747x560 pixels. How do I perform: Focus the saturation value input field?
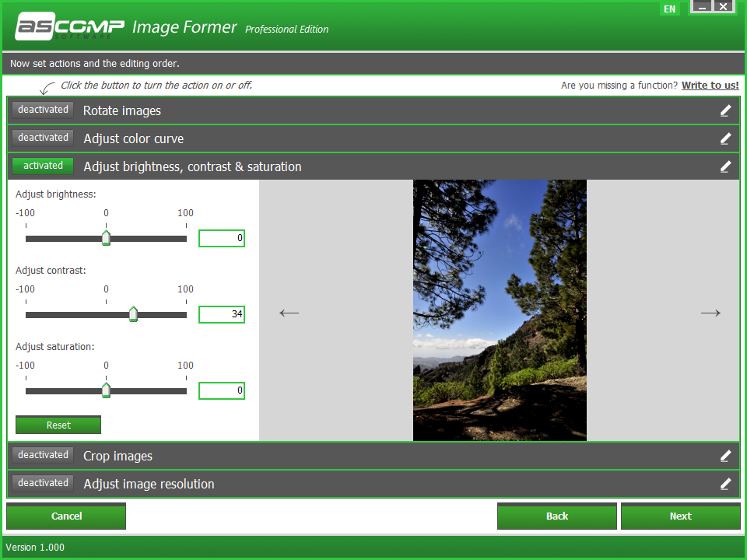[222, 391]
